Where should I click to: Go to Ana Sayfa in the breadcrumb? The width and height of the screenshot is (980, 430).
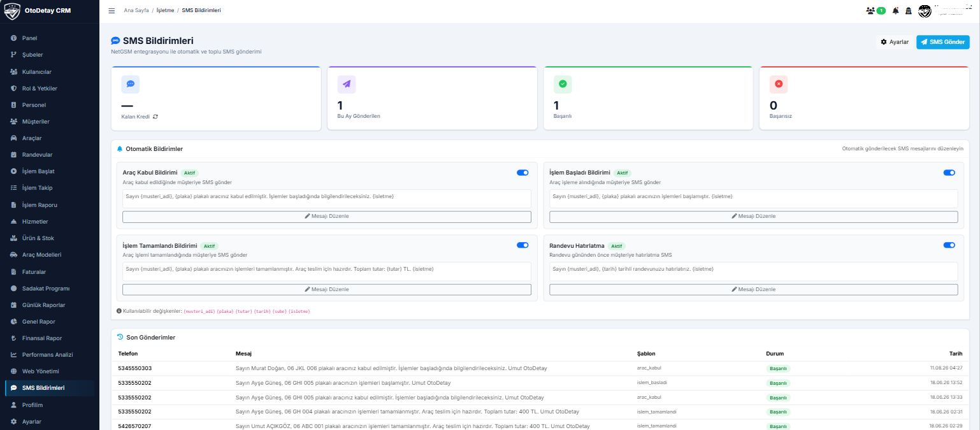pyautogui.click(x=136, y=11)
